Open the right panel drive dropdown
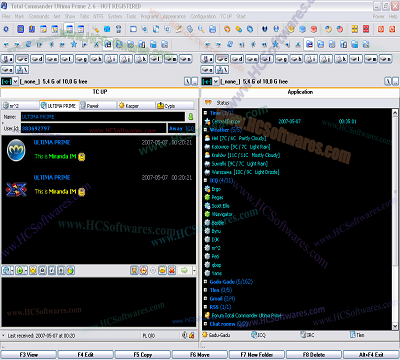 click(x=216, y=81)
